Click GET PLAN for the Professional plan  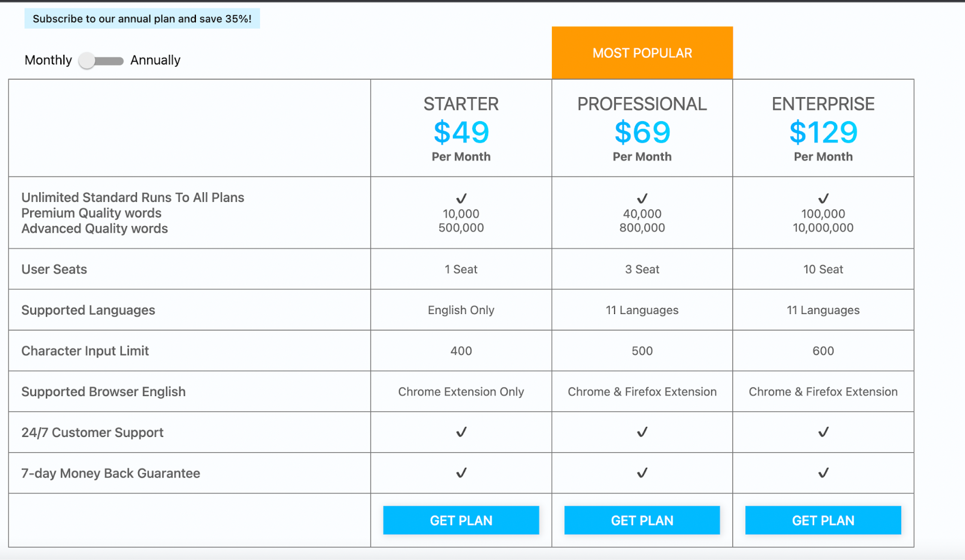(x=642, y=520)
